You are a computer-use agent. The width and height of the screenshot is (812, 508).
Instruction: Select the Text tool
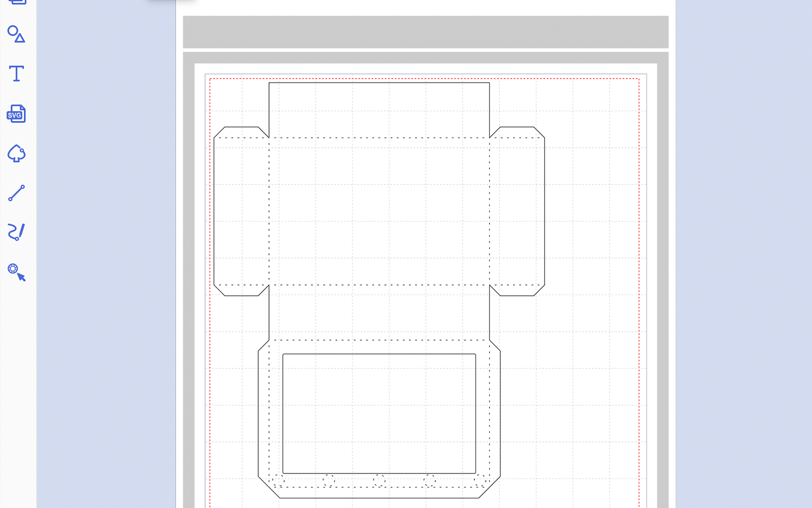[16, 74]
